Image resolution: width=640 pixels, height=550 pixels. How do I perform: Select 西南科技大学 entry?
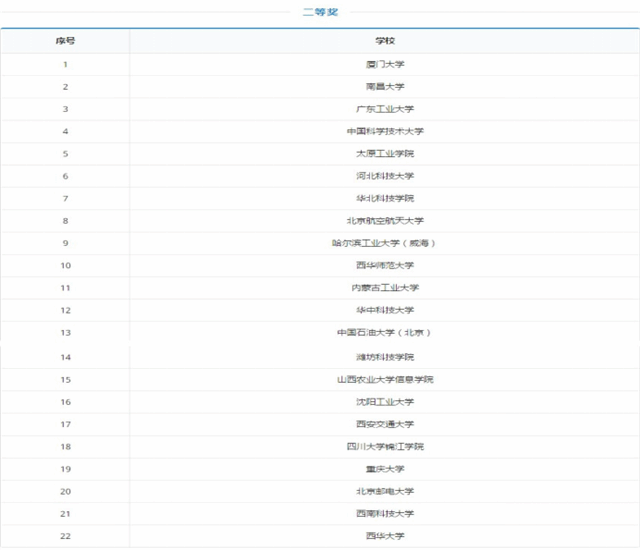[x=385, y=514]
